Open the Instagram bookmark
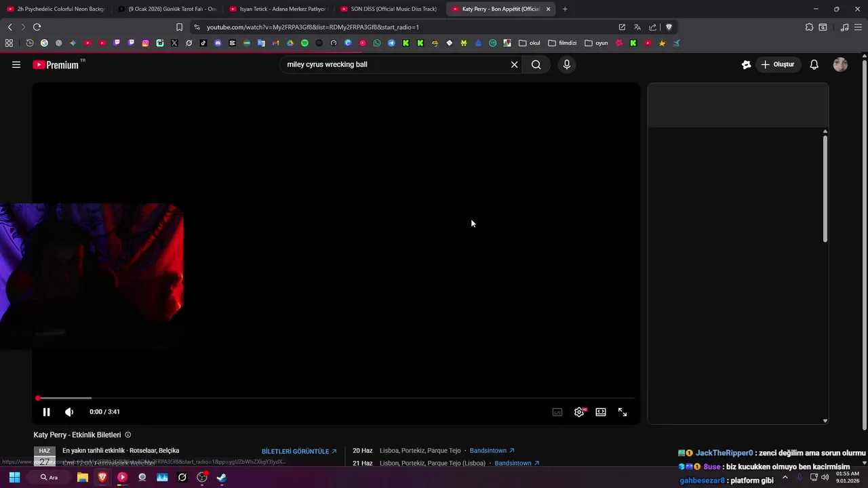Viewport: 868px width, 488px height. point(145,43)
